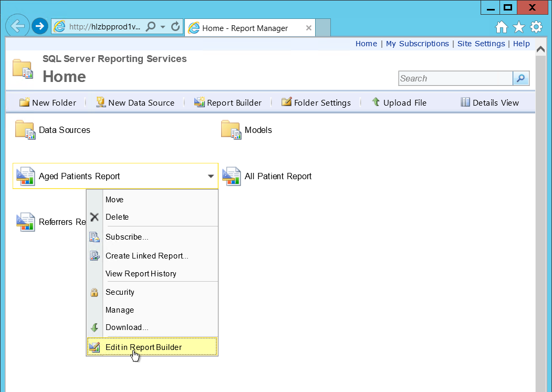Click inside the Search text box
Screen dimensions: 552x392
(x=455, y=78)
